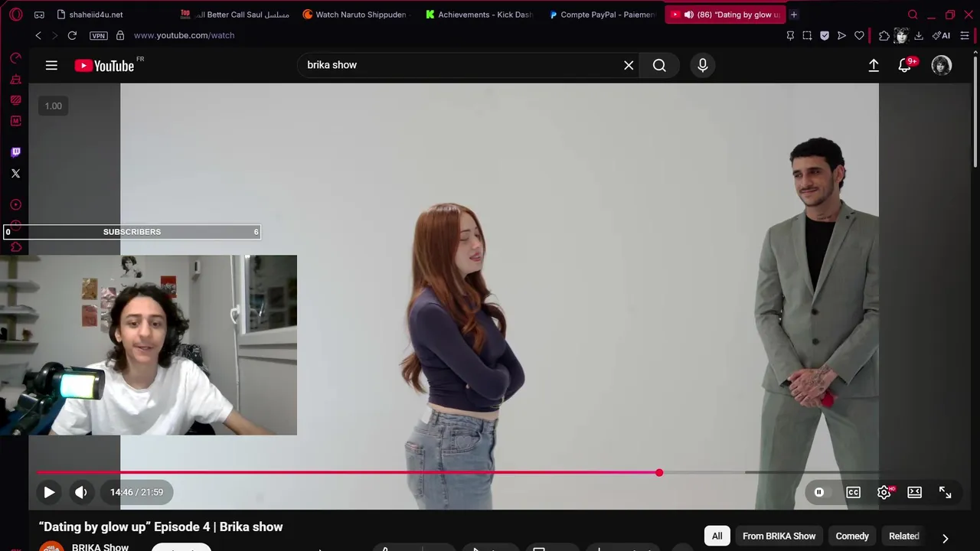This screenshot has height=551, width=980.
Task: Open the YouTube guide hamburger menu
Action: coord(51,66)
